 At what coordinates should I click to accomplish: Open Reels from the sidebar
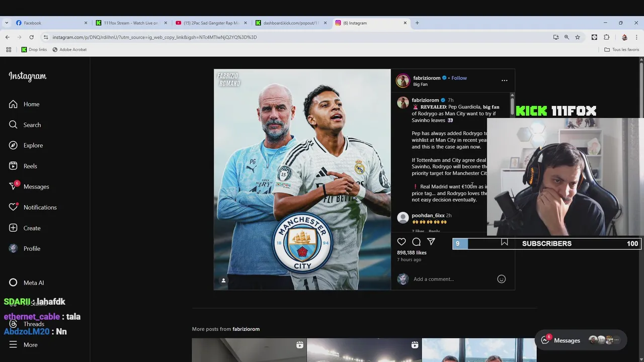point(23,166)
